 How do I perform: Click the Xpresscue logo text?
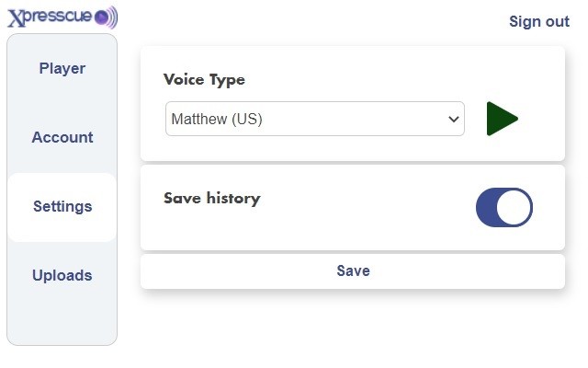point(46,17)
